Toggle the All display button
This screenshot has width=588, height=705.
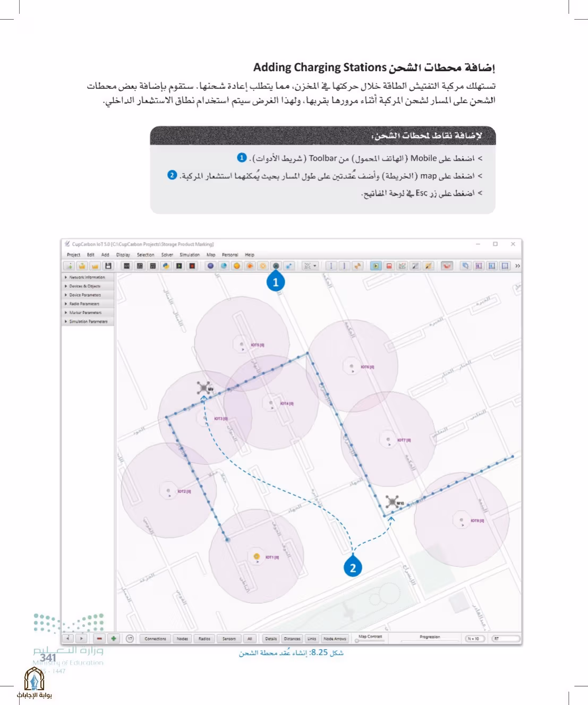click(x=250, y=639)
